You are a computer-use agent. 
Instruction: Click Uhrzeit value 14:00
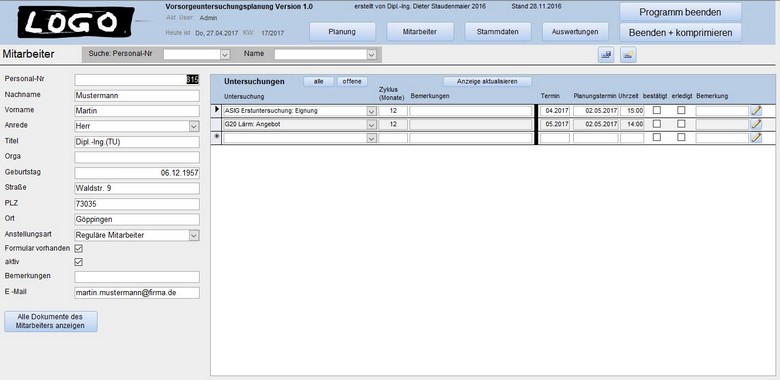632,124
